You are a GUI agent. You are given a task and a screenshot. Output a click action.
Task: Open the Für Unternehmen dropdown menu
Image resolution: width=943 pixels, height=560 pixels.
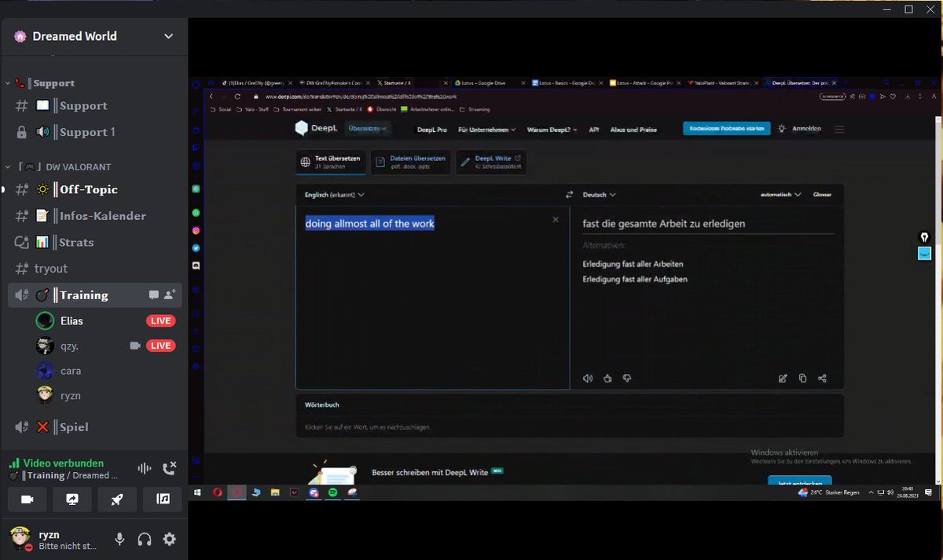(486, 129)
